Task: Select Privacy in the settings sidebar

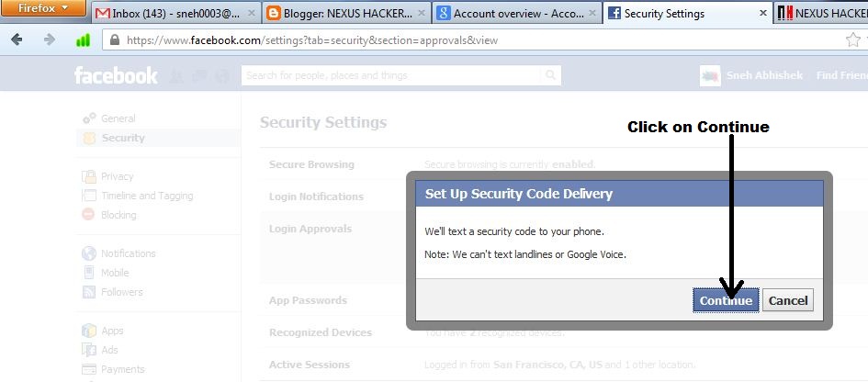Action: (117, 176)
